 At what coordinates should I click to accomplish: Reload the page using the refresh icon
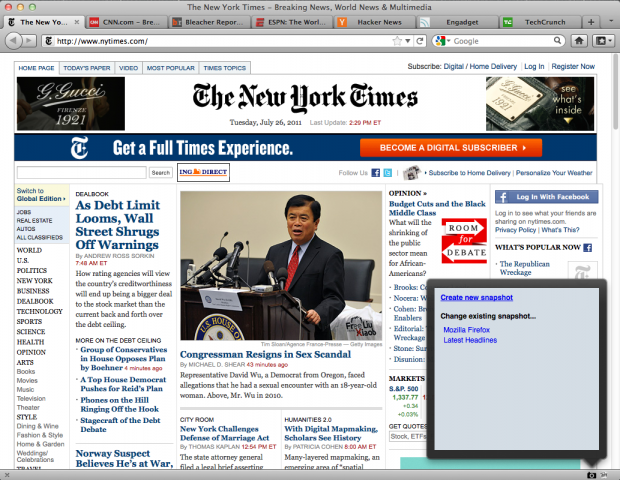coord(417,41)
